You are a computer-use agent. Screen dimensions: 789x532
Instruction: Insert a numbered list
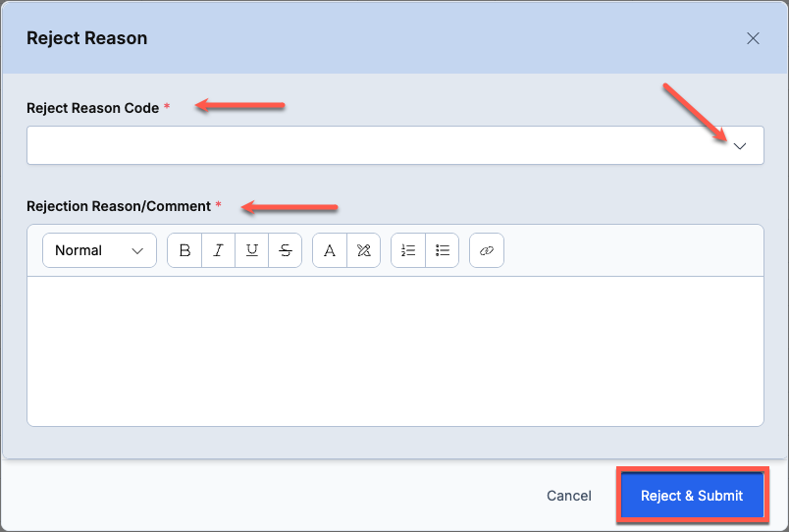pos(408,250)
